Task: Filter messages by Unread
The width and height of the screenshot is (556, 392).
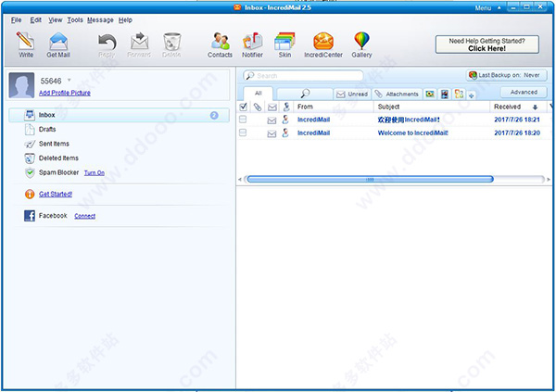Action: click(x=352, y=94)
